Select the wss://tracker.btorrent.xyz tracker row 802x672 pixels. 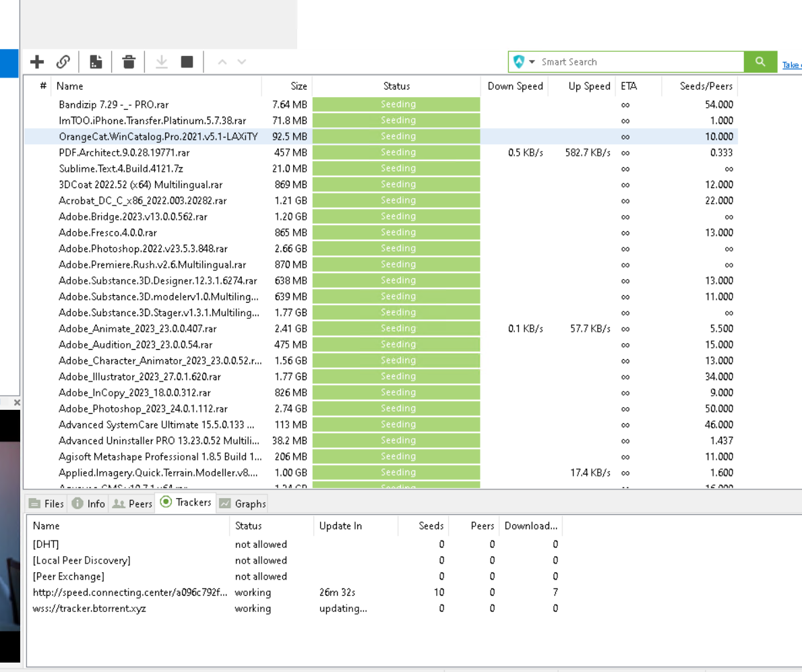(90, 609)
